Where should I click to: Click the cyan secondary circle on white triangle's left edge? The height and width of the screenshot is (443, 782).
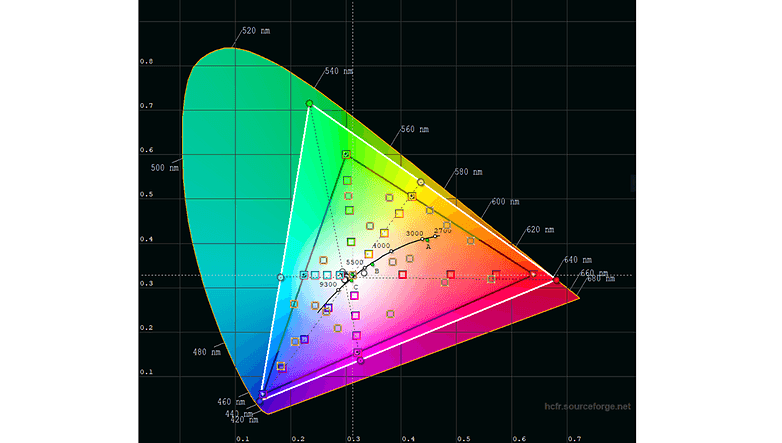pos(280,277)
